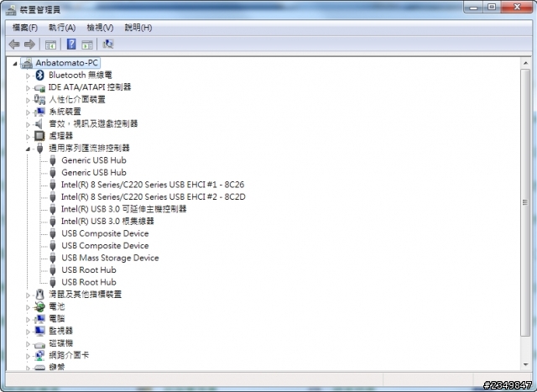Click the scan for hardware changes icon
The image size is (537, 392).
[x=108, y=44]
